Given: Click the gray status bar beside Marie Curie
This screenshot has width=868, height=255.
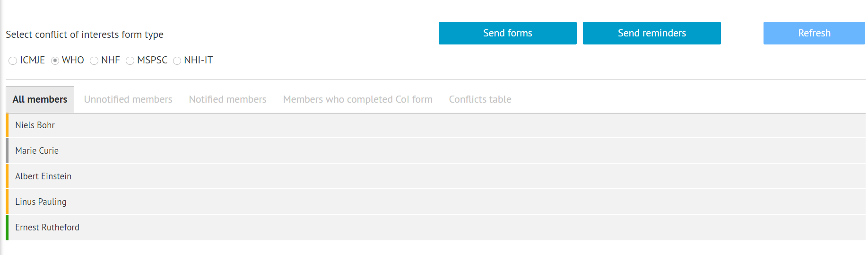Looking at the screenshot, I should tap(7, 151).
